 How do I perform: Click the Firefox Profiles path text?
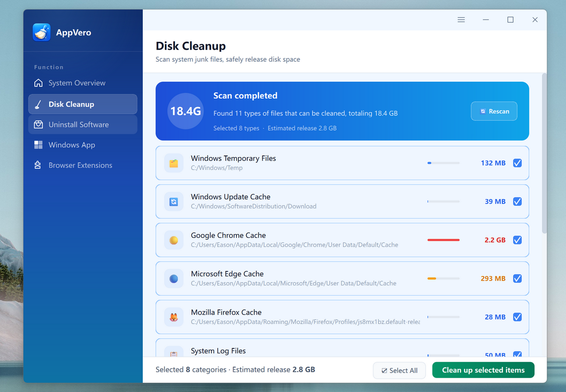tap(305, 322)
